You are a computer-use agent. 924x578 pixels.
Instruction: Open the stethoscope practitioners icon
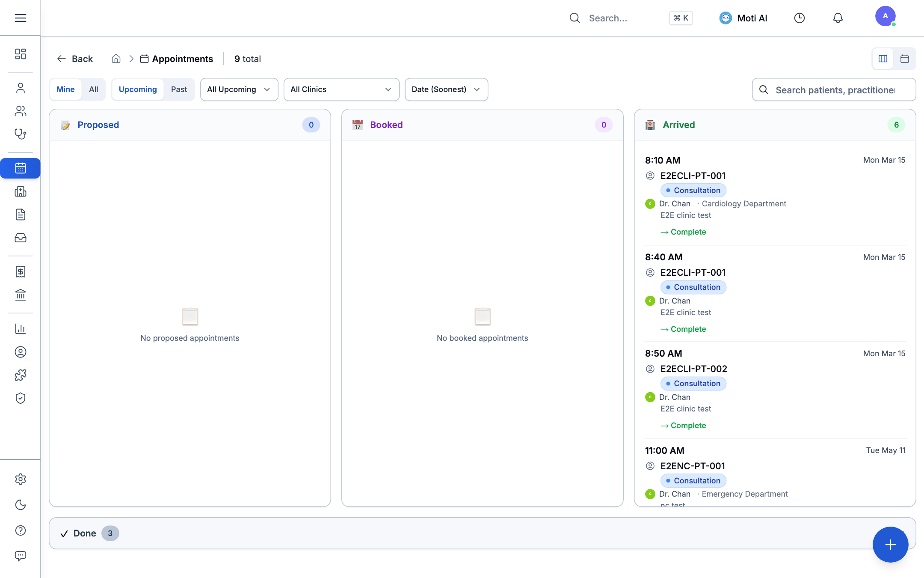[20, 134]
